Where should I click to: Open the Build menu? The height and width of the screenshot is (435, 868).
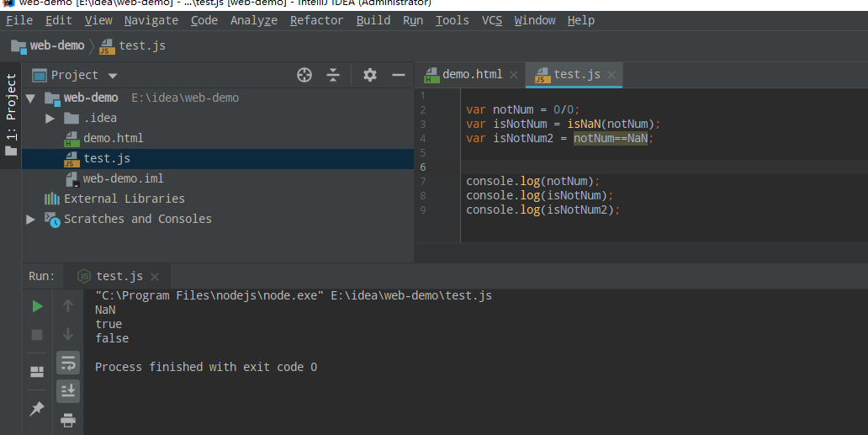pyautogui.click(x=373, y=20)
